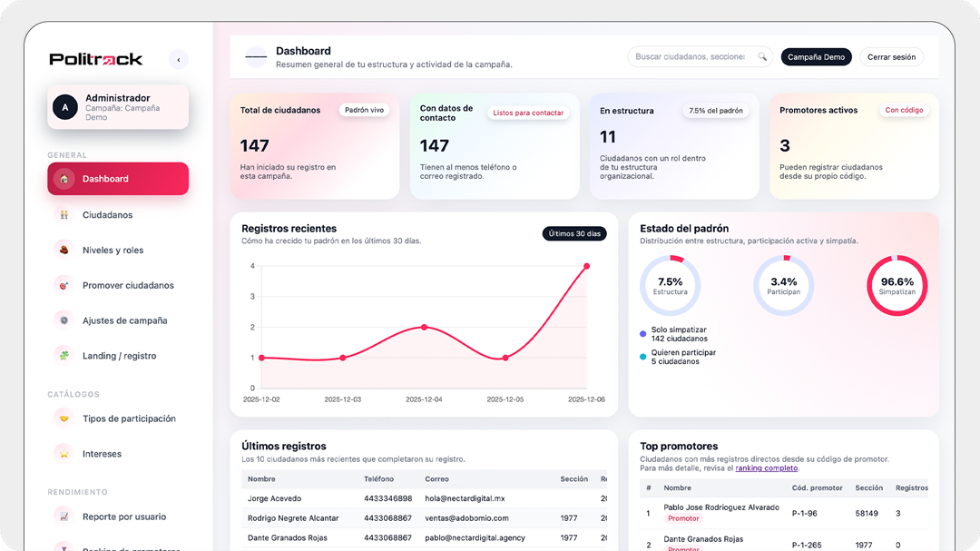The height and width of the screenshot is (551, 980).
Task: Click the chart point for 2025-12-02
Action: tap(261, 358)
